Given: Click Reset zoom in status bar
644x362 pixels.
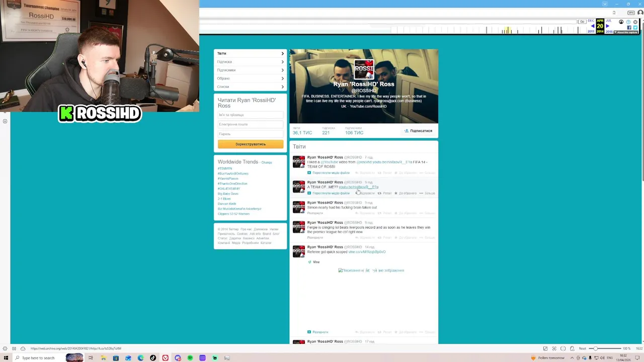Looking at the screenshot, I should point(582,348).
